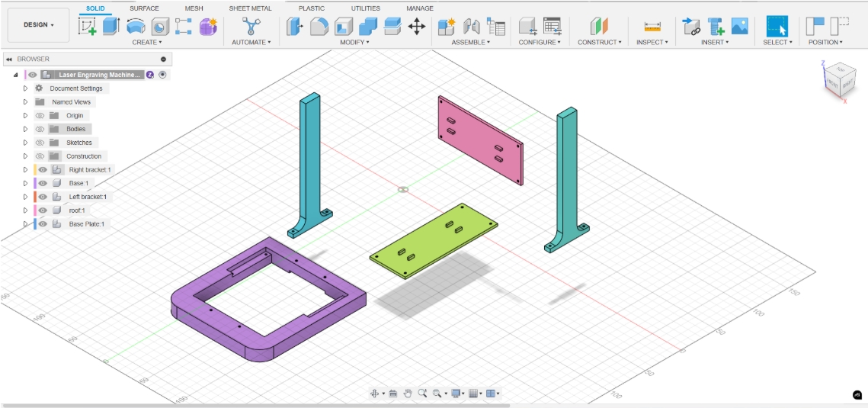
Task: Open the DESIGN workspace dropdown
Action: 39,25
